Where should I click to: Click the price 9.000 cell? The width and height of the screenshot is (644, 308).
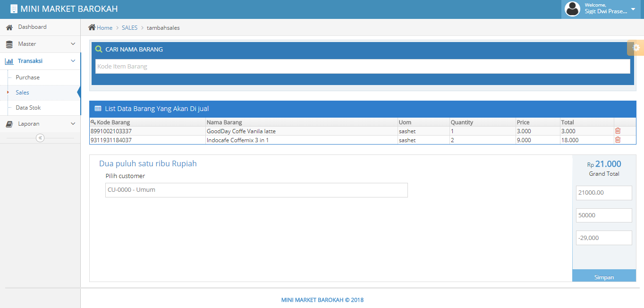point(538,140)
